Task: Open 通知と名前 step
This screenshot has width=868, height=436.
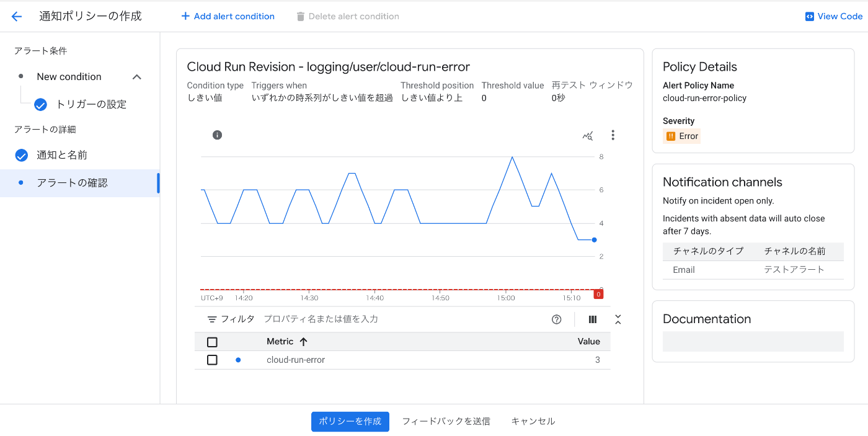Action: tap(62, 155)
